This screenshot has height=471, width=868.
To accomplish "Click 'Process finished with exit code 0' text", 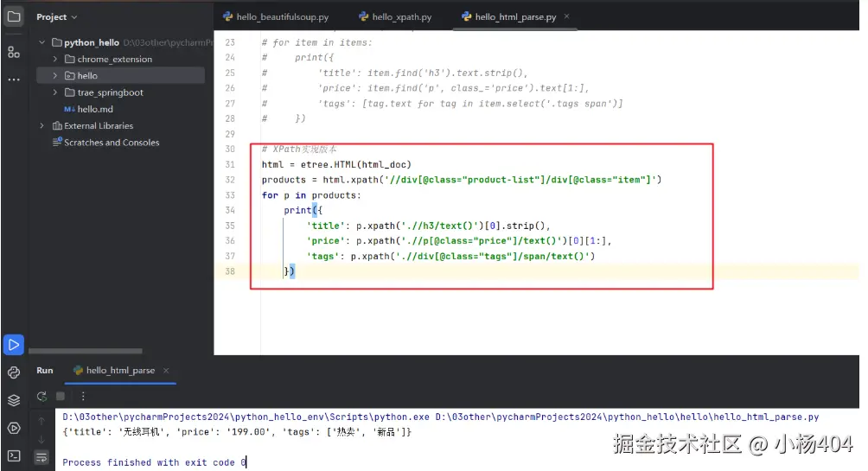I will point(154,462).
